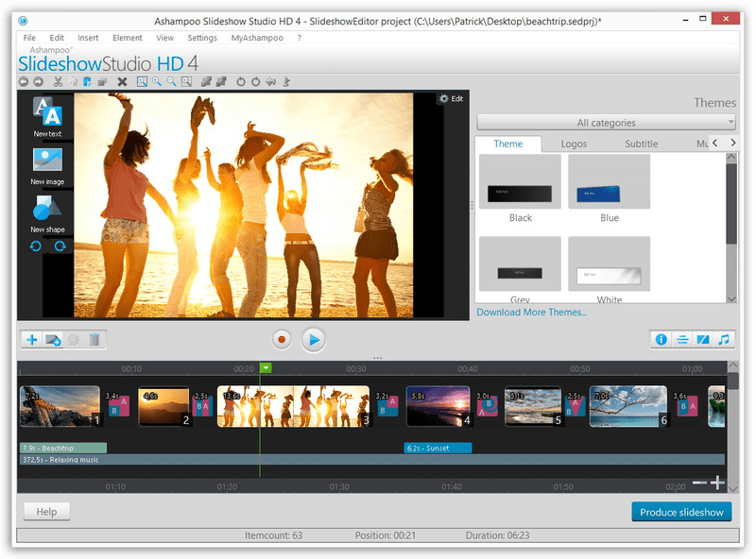Add New text element
This screenshot has width=756, height=559.
point(47,117)
